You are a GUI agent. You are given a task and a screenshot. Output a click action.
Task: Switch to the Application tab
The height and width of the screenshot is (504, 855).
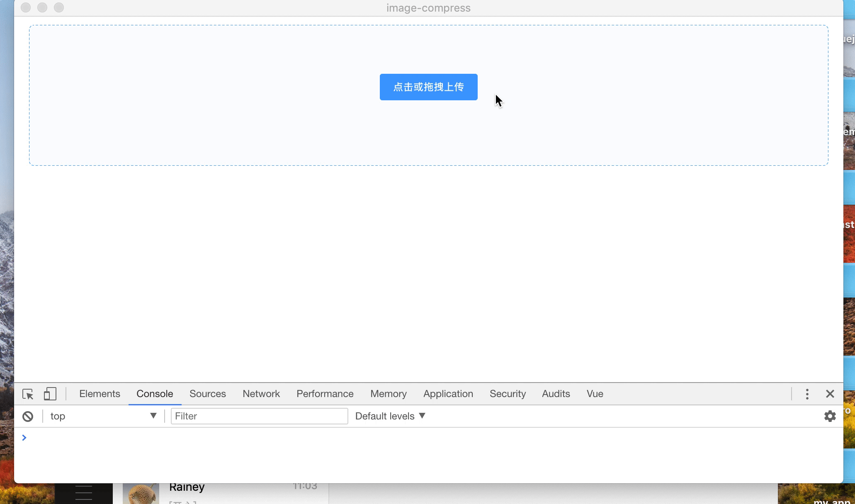click(x=448, y=394)
